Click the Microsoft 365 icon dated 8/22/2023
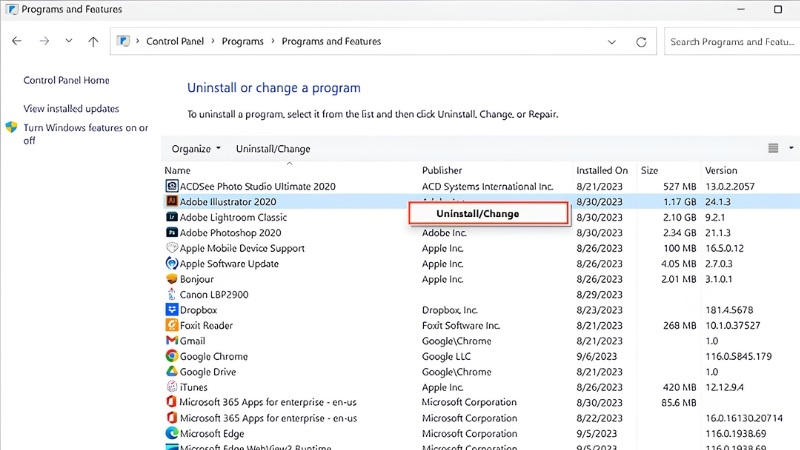 (172, 418)
